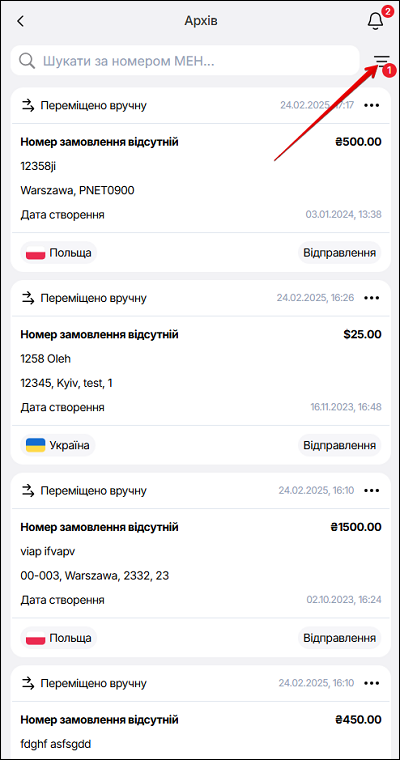Click Відправлення tag on viap ifvapv order
This screenshot has height=760, width=400.
[x=339, y=637]
